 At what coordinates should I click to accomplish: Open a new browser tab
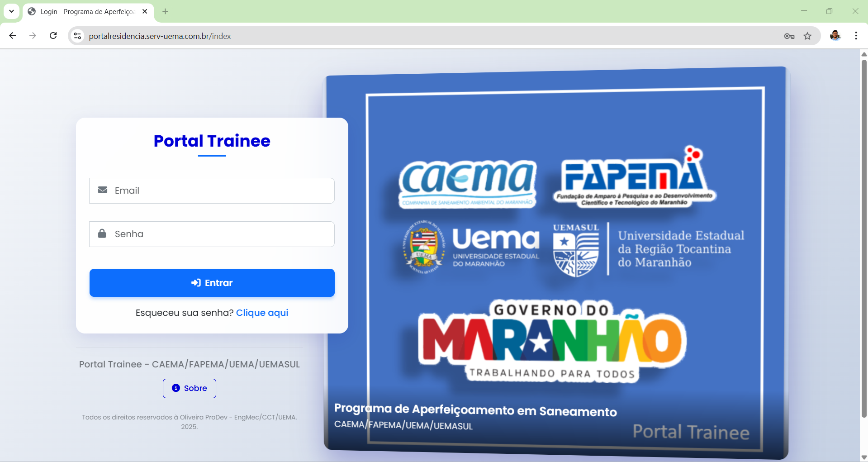pyautogui.click(x=165, y=11)
